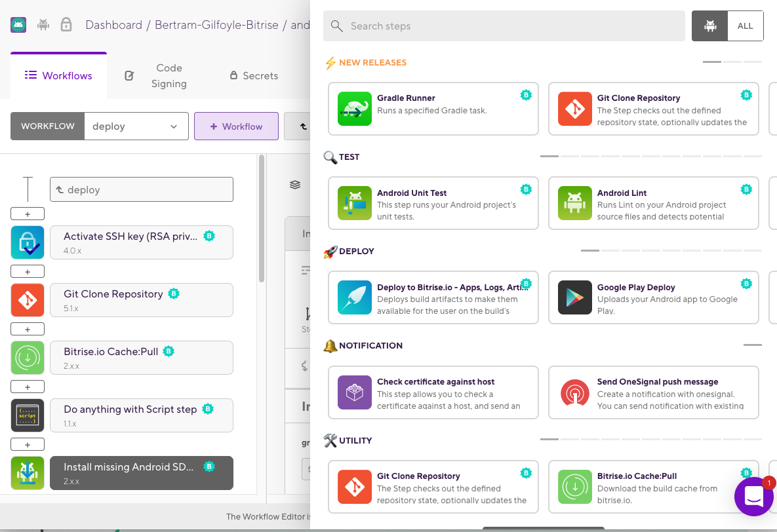Add step above Bitrise.io Cache:Pull in workflow
The image size is (777, 532).
click(28, 329)
